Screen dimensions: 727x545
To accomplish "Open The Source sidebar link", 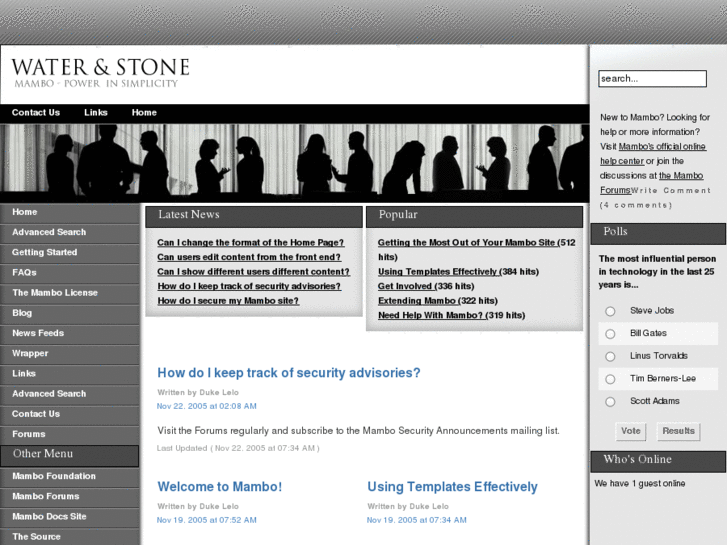I will [70, 537].
